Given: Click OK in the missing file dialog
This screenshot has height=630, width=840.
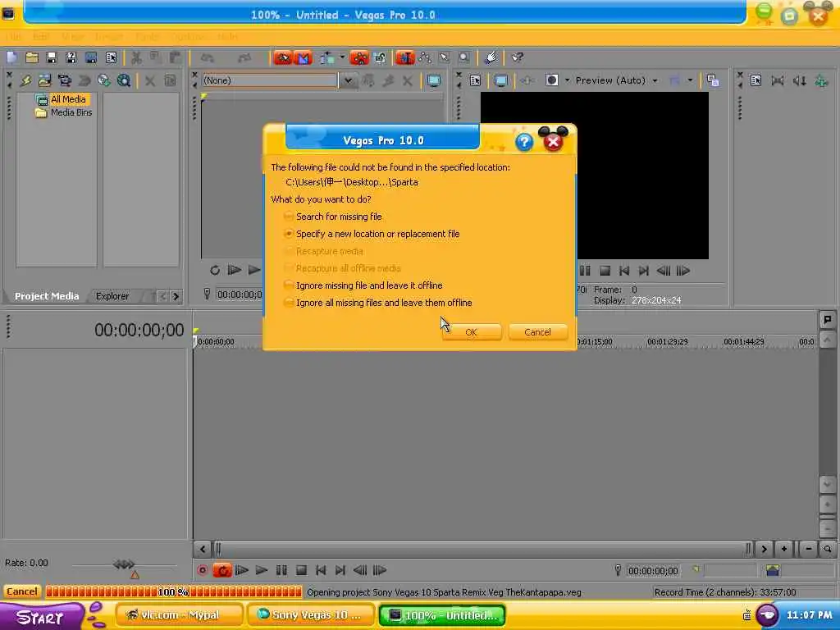Looking at the screenshot, I should point(472,332).
